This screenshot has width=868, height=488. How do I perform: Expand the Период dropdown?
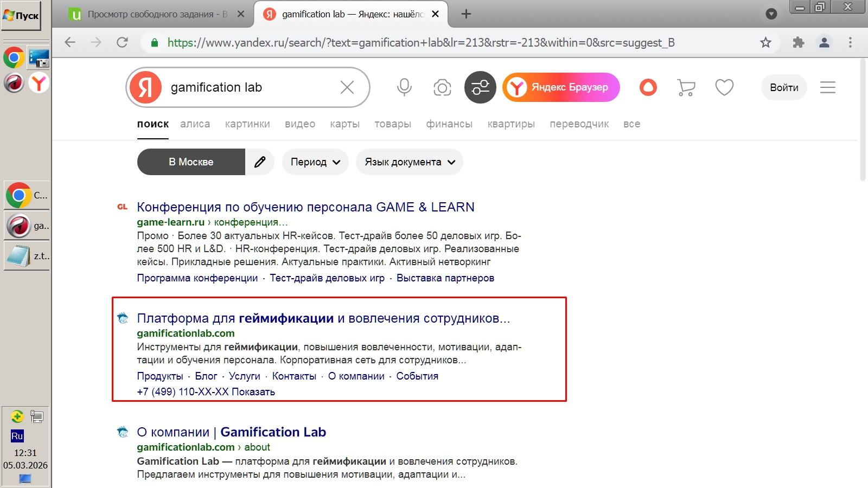click(315, 162)
